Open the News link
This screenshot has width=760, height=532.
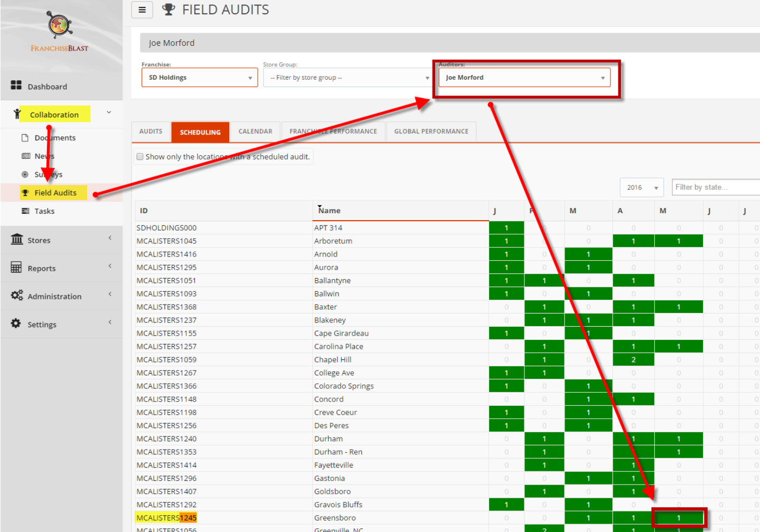(x=44, y=156)
